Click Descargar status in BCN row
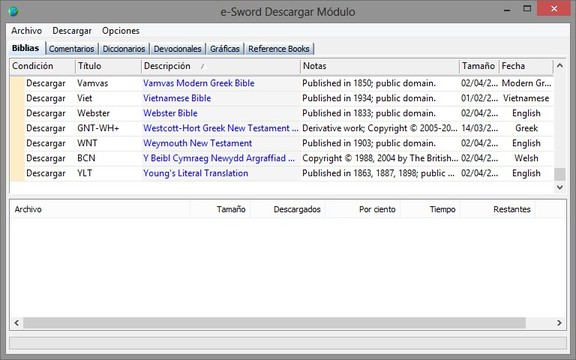 [x=46, y=159]
